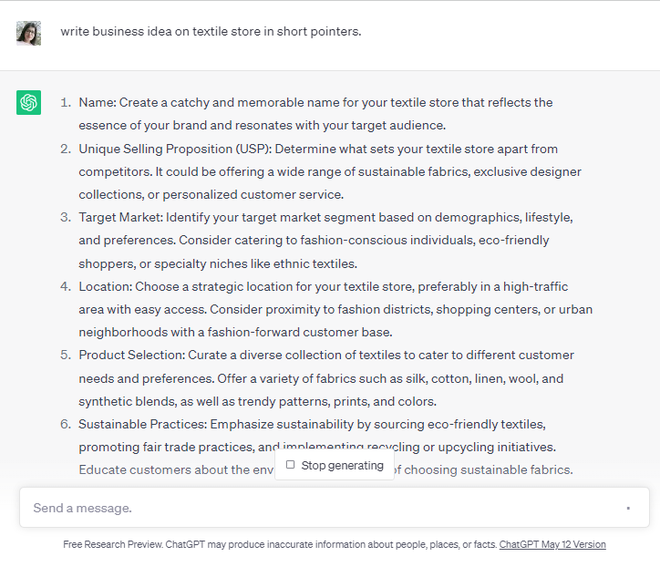Click the list number 1 marker

pos(65,102)
